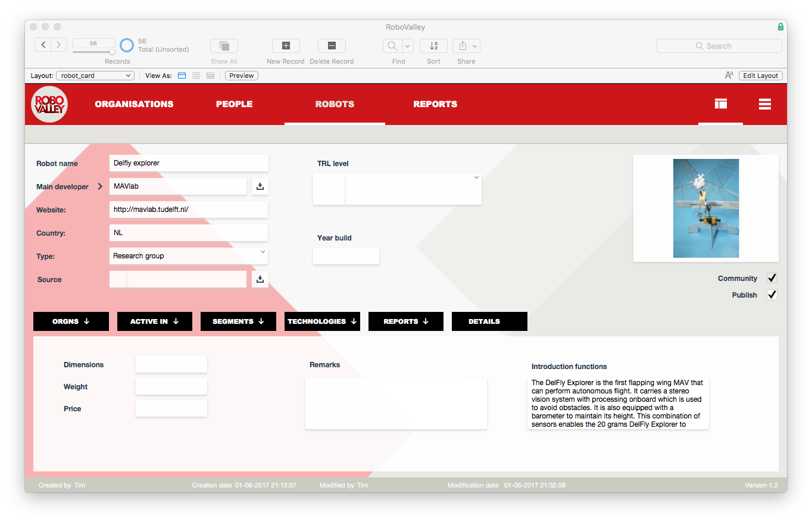Click the Preview button
Viewport: 812px width, 522px height.
[x=241, y=76]
